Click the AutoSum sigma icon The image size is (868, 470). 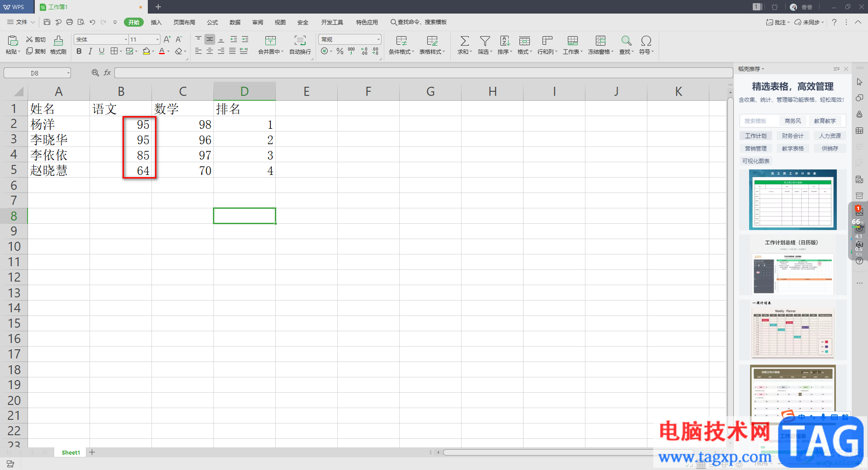tap(464, 41)
